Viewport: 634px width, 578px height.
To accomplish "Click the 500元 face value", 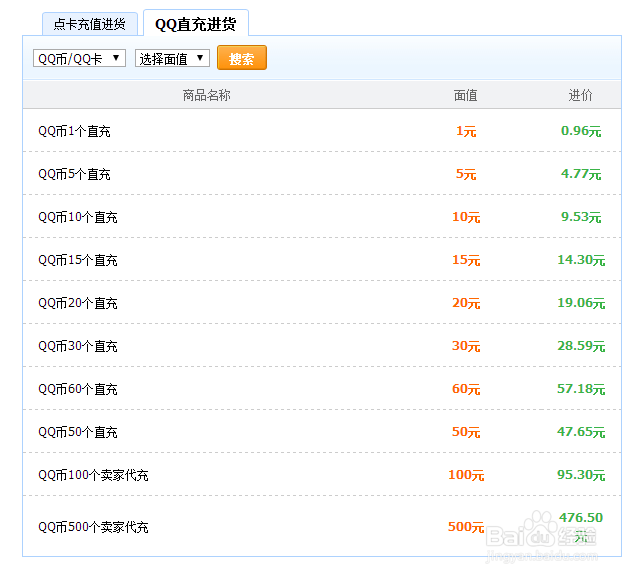I will [x=466, y=527].
